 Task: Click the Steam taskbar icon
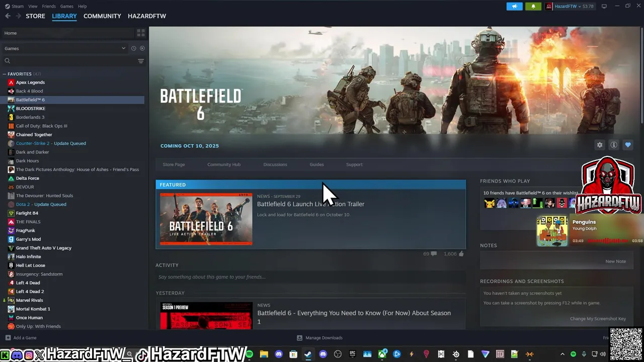click(x=308, y=354)
